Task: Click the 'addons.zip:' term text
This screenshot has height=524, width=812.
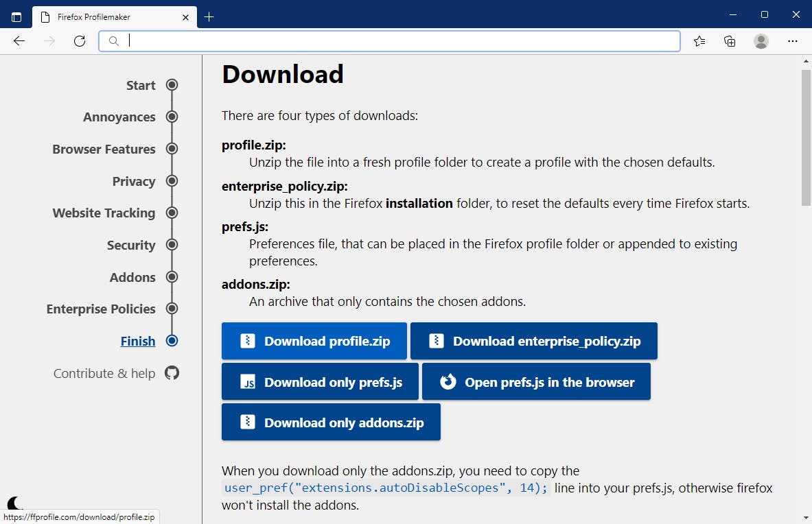Action: [x=256, y=284]
